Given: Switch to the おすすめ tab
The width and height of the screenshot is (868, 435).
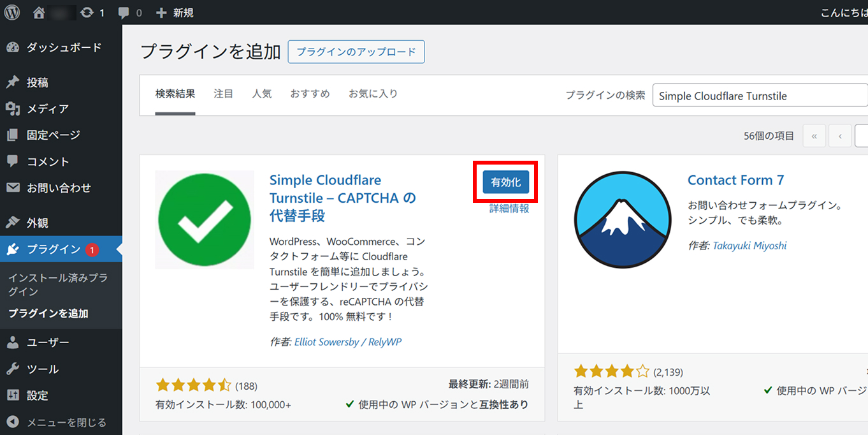Looking at the screenshot, I should (x=310, y=94).
